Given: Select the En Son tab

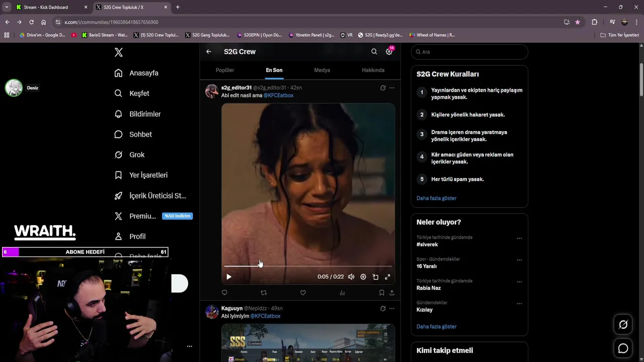Looking at the screenshot, I should (x=274, y=70).
